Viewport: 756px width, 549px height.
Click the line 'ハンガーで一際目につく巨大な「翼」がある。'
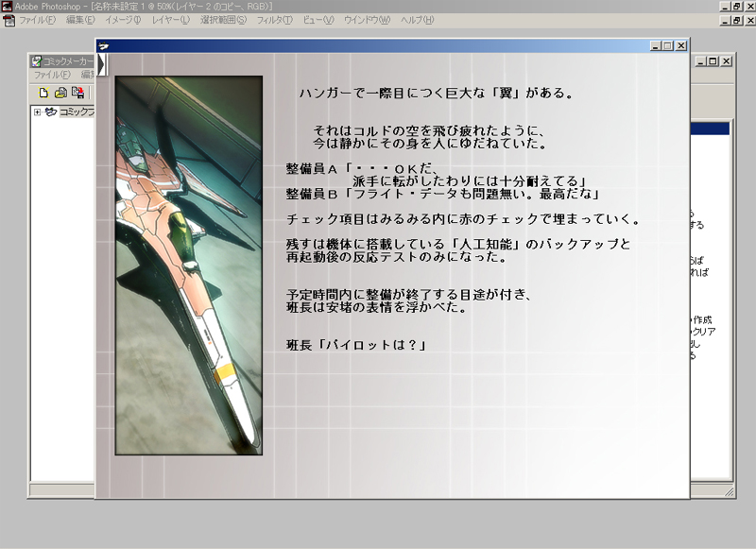pos(437,93)
